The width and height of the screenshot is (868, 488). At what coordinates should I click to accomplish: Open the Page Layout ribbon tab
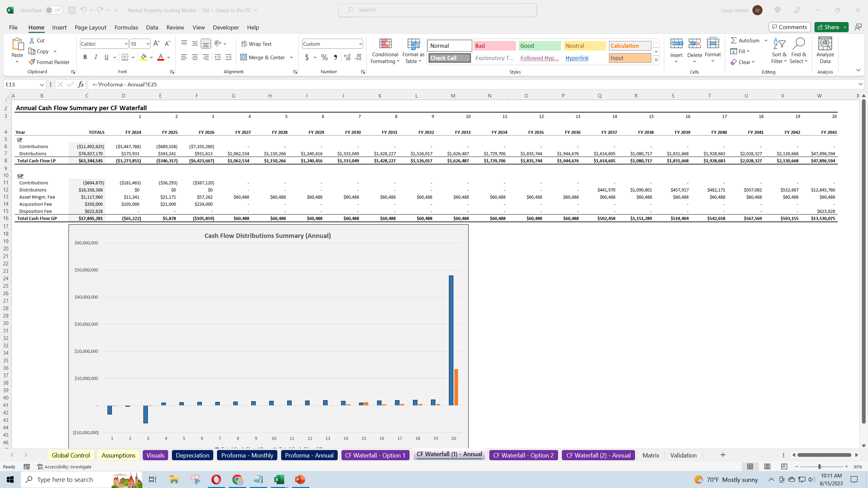[x=91, y=27]
